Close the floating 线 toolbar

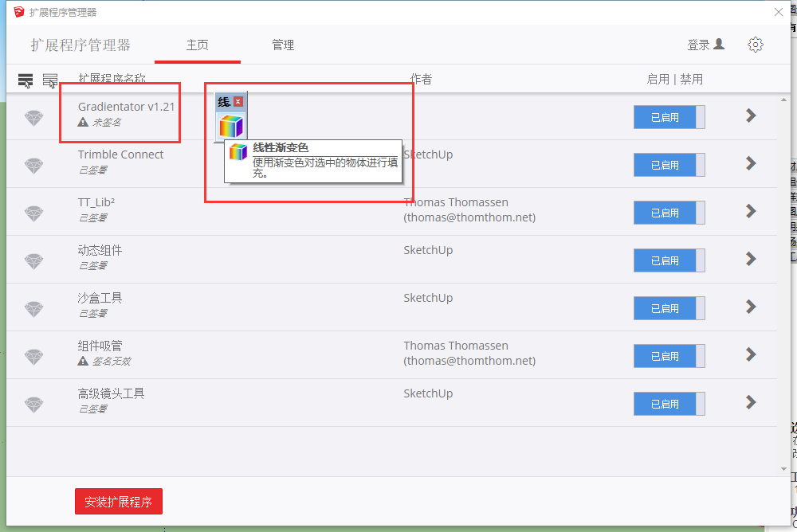point(238,102)
